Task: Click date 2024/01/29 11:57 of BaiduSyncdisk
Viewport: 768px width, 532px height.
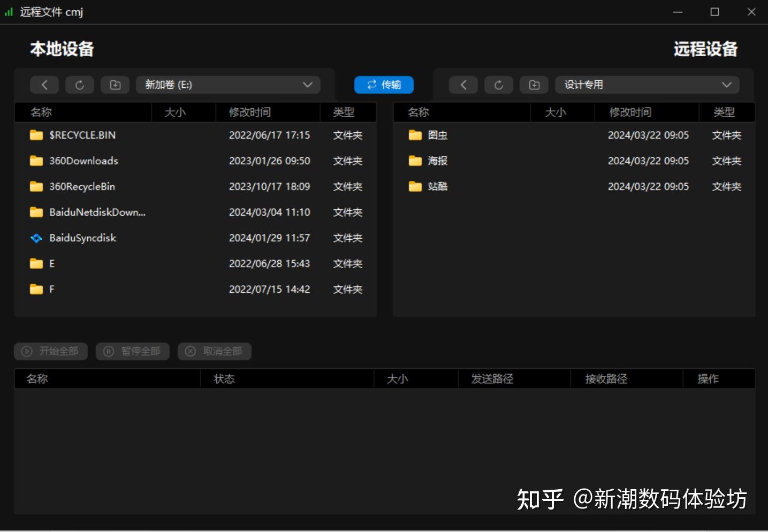Action: 270,238
